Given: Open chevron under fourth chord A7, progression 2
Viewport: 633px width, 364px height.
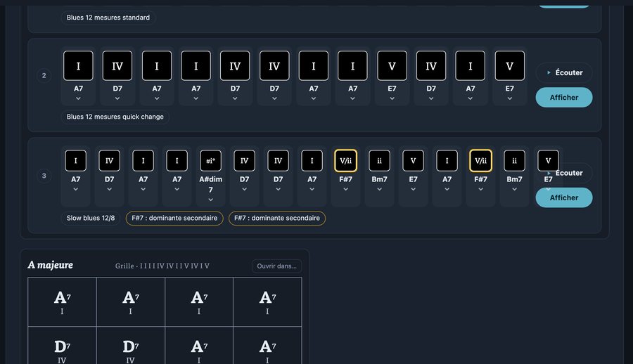Looking at the screenshot, I should [196, 98].
